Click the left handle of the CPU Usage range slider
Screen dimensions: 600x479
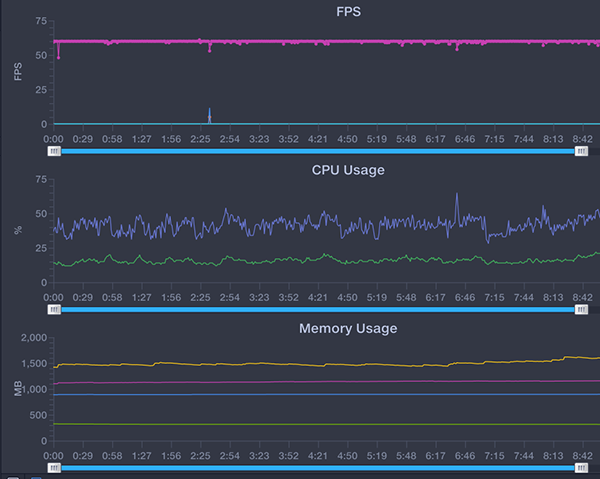click(x=54, y=310)
